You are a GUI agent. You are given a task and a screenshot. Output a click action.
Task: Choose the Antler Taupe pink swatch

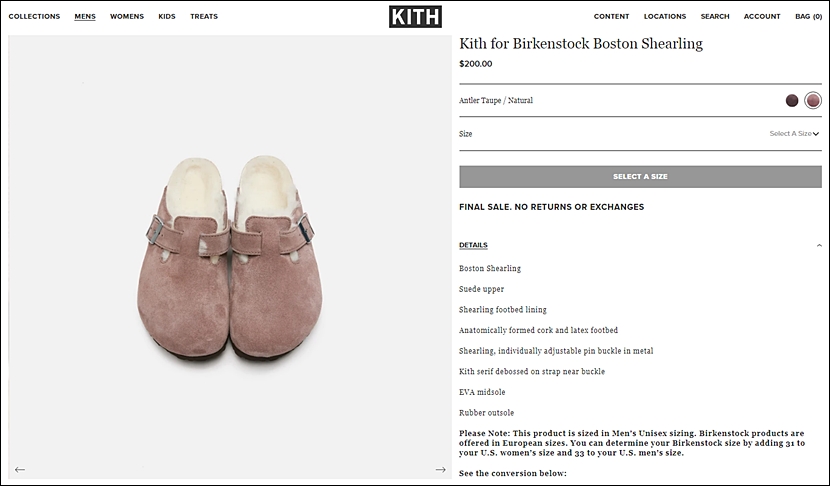(813, 101)
